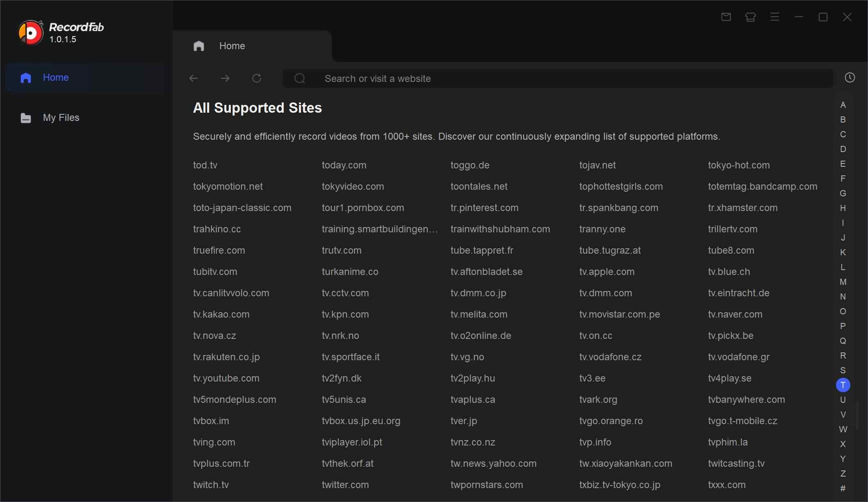
Task: Click the back navigation arrow
Action: pyautogui.click(x=194, y=78)
